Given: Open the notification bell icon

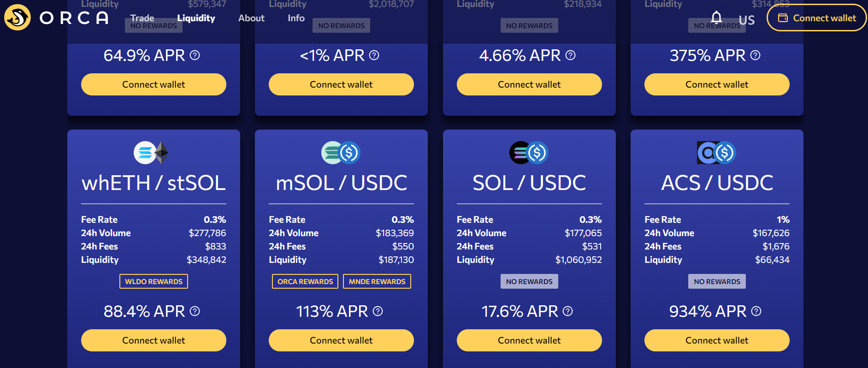Looking at the screenshot, I should (x=716, y=18).
